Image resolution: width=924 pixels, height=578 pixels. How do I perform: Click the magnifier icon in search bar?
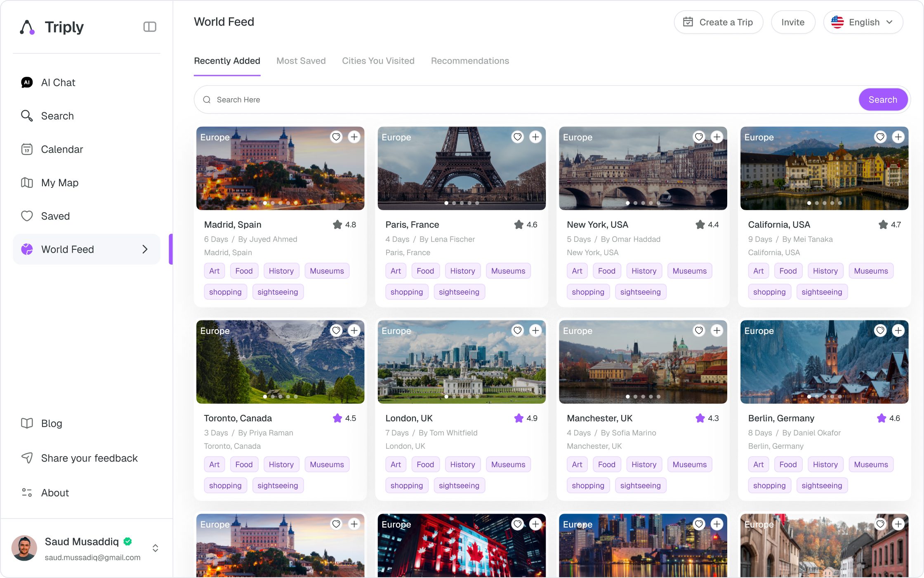[207, 99]
